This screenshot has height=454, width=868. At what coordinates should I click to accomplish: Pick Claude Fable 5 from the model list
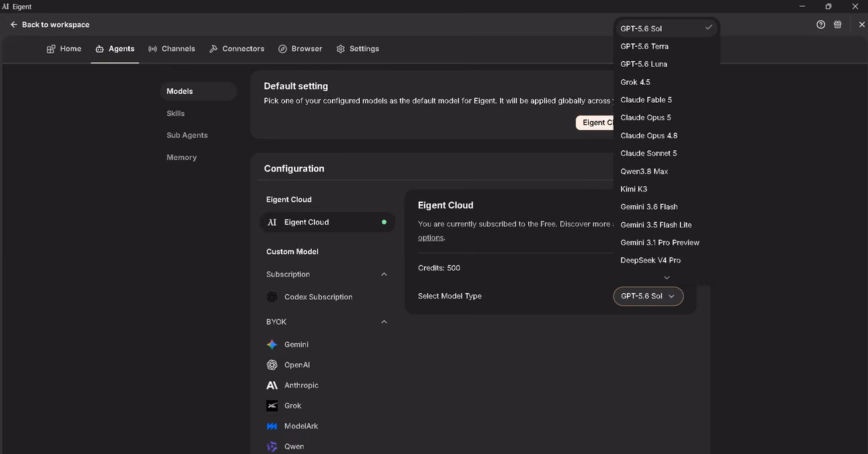[666, 100]
